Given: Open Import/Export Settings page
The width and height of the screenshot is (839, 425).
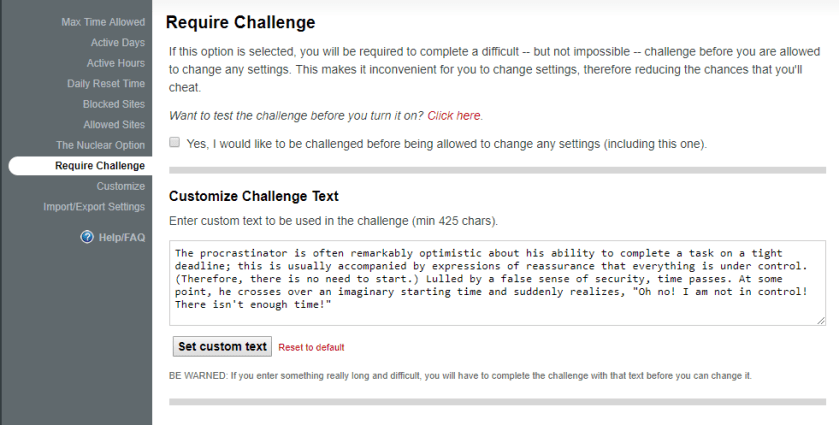Looking at the screenshot, I should pos(94,207).
